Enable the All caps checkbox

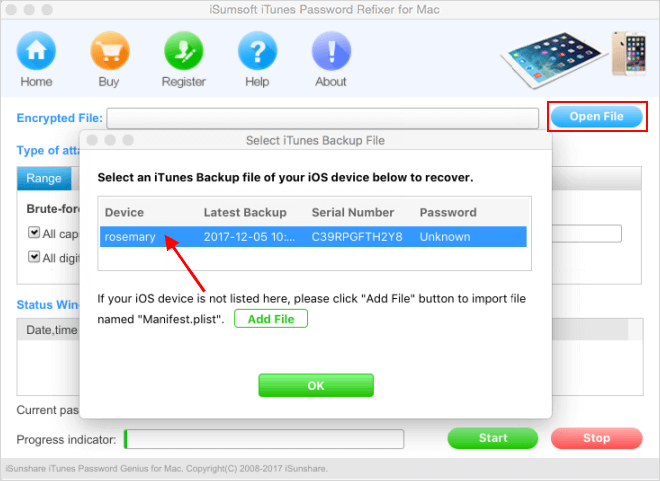coord(34,232)
